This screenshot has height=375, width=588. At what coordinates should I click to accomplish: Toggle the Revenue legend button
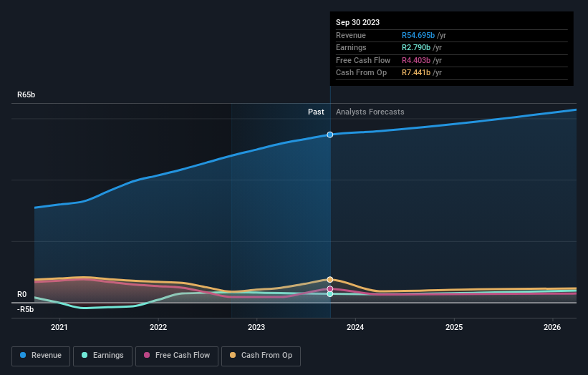point(41,356)
